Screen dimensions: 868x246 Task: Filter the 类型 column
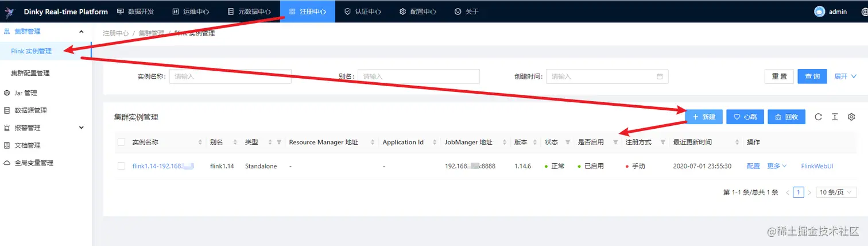pos(279,142)
